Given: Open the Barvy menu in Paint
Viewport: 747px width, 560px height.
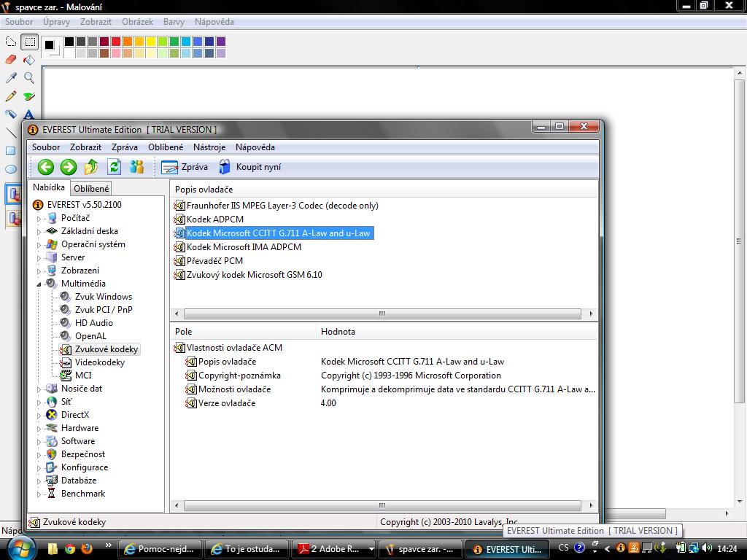Looking at the screenshot, I should click(x=174, y=22).
